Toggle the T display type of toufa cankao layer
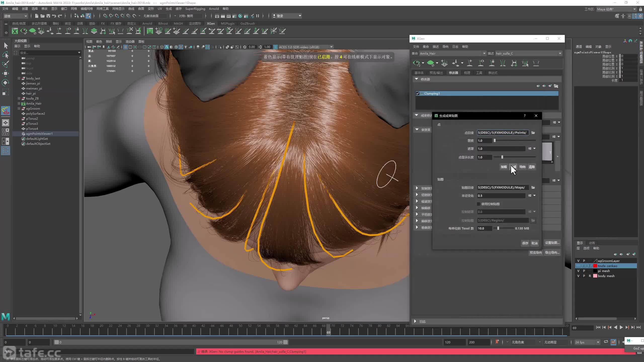Screen dimensions: 644x362 click(590, 266)
